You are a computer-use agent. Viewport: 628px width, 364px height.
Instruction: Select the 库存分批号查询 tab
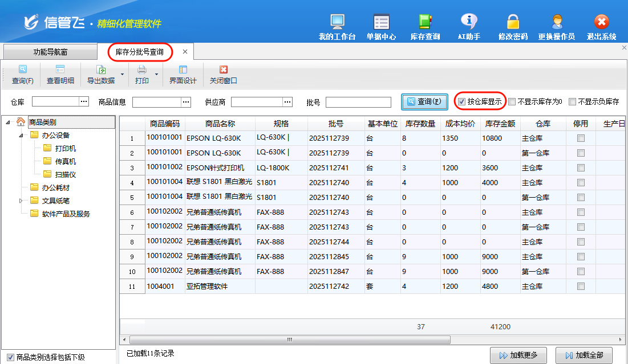click(x=140, y=52)
